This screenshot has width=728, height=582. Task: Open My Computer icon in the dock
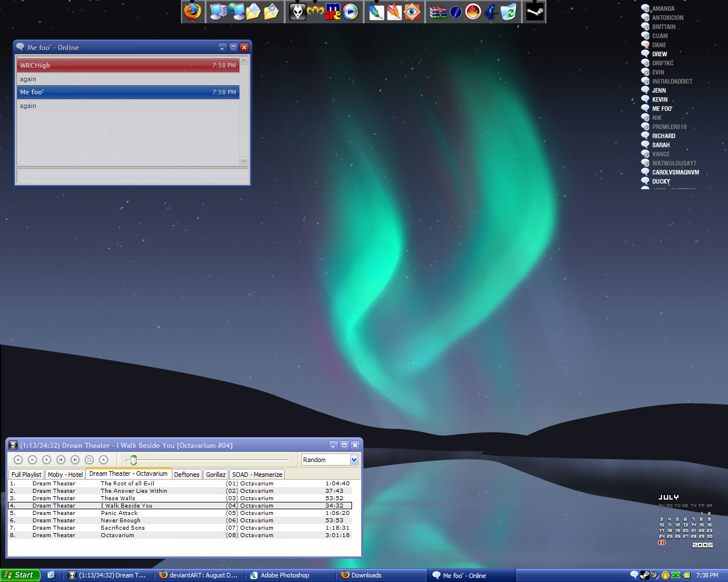(218, 11)
